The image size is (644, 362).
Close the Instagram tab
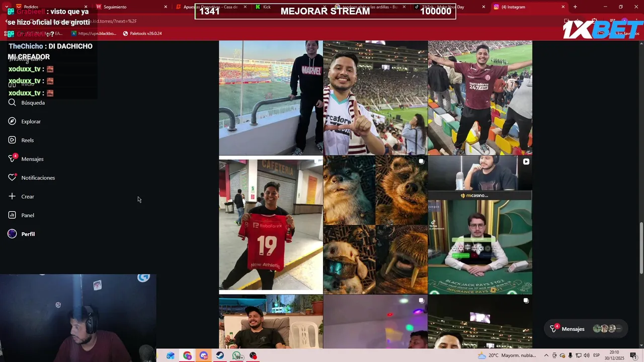pyautogui.click(x=563, y=7)
